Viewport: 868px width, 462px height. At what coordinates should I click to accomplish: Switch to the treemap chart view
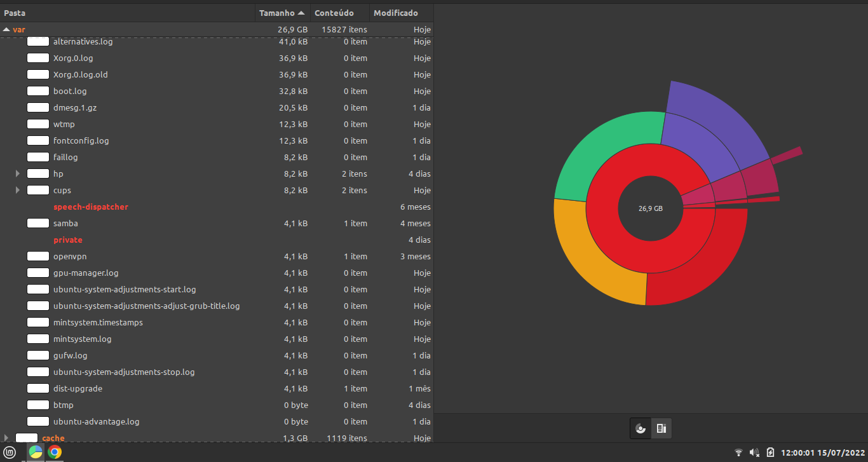click(x=661, y=428)
